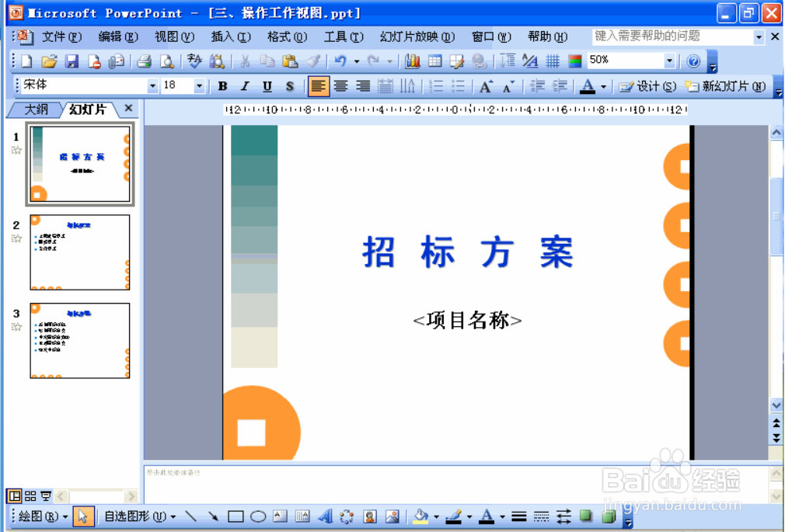Switch to slide sorter view
Viewport: 785px width, 532px height.
(30, 496)
